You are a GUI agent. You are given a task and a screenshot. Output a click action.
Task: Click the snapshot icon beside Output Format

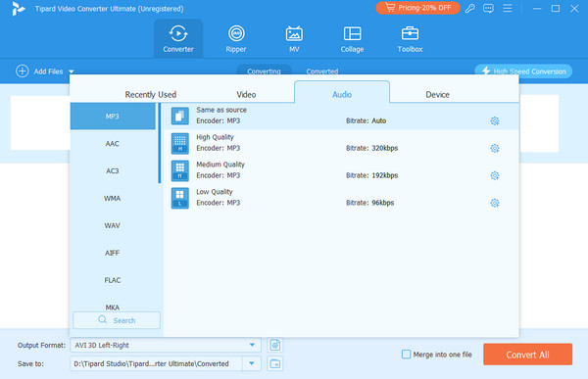coord(274,345)
